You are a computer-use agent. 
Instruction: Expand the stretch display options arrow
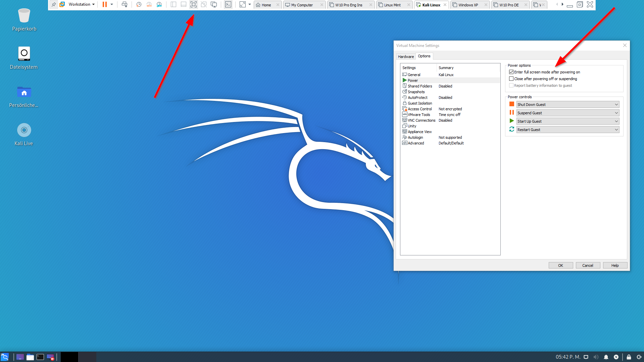pos(250,5)
